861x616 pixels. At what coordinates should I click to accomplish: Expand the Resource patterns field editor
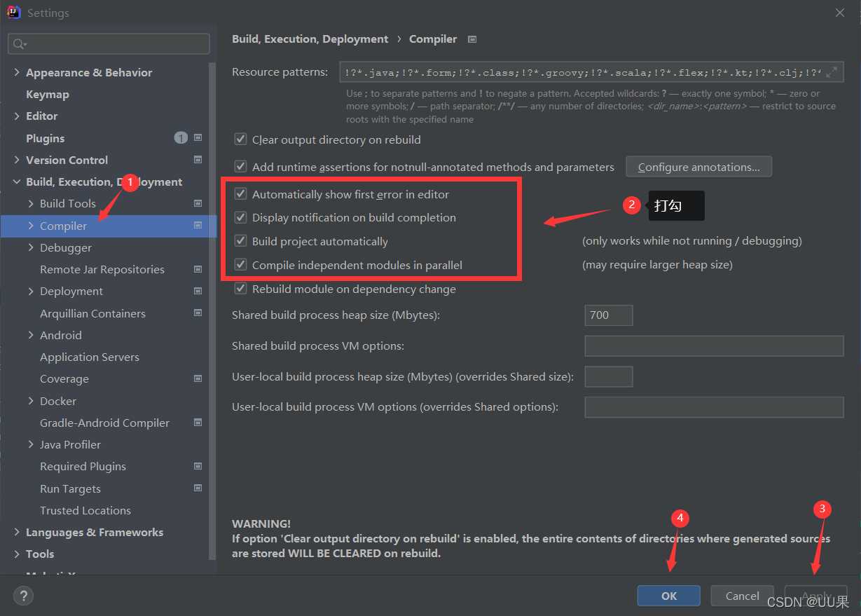[832, 71]
